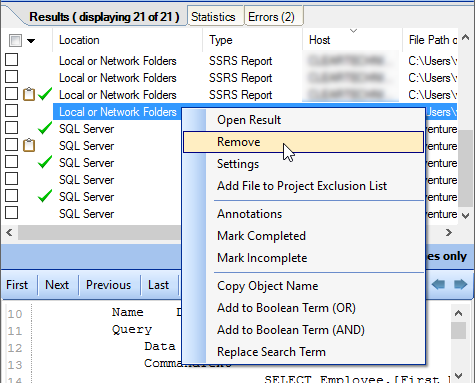Choose Mark Incomplete
The width and height of the screenshot is (475, 383).
303,258
